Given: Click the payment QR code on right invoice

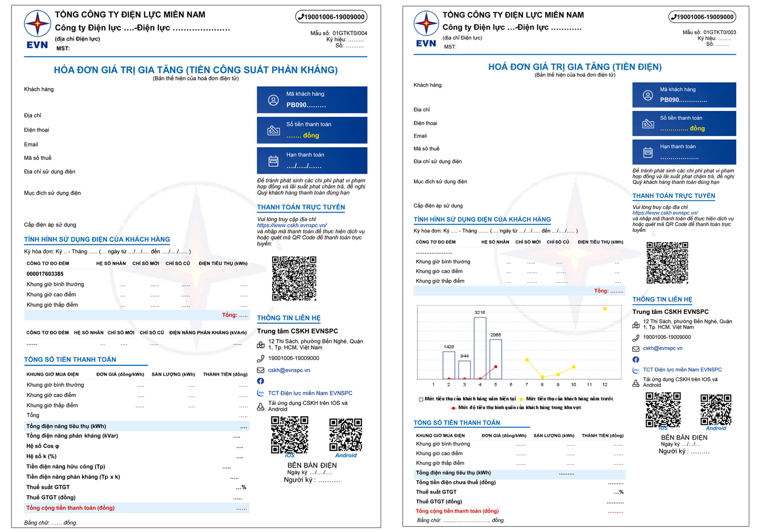Looking at the screenshot, I should [x=667, y=263].
